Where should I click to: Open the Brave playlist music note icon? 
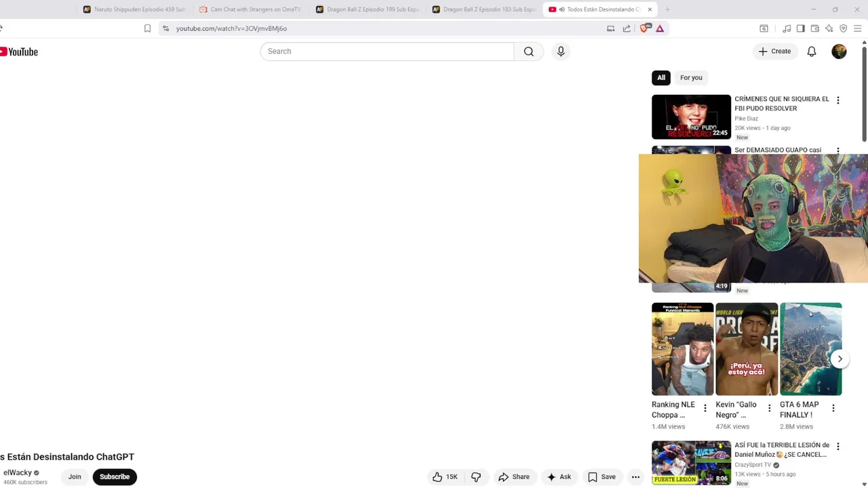click(x=787, y=28)
